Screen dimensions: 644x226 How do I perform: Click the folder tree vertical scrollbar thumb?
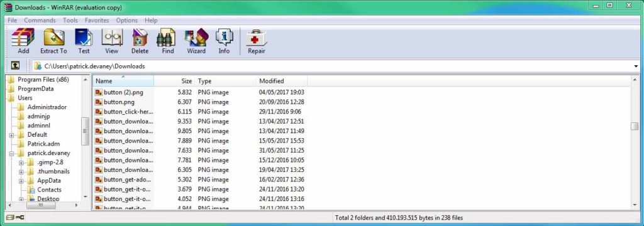point(86,131)
